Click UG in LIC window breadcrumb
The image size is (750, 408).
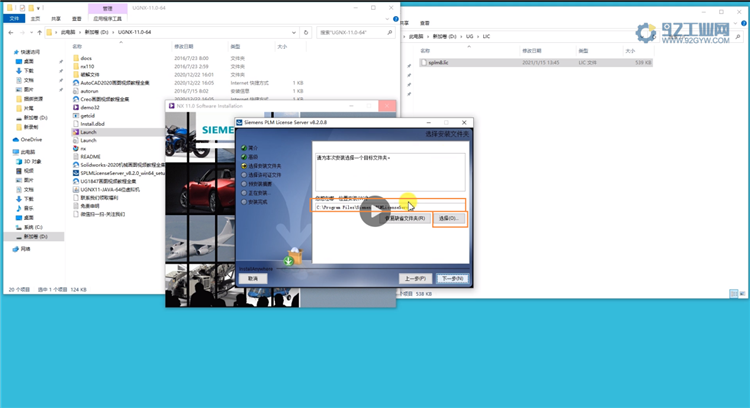coord(469,36)
